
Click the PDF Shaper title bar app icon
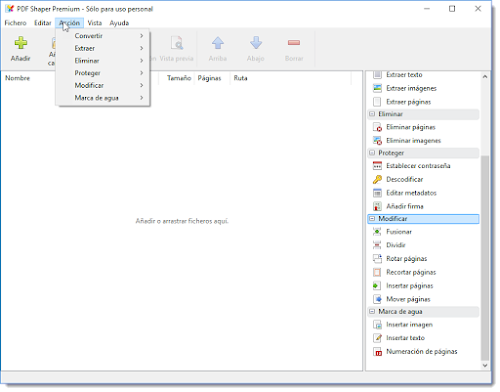coord(10,9)
